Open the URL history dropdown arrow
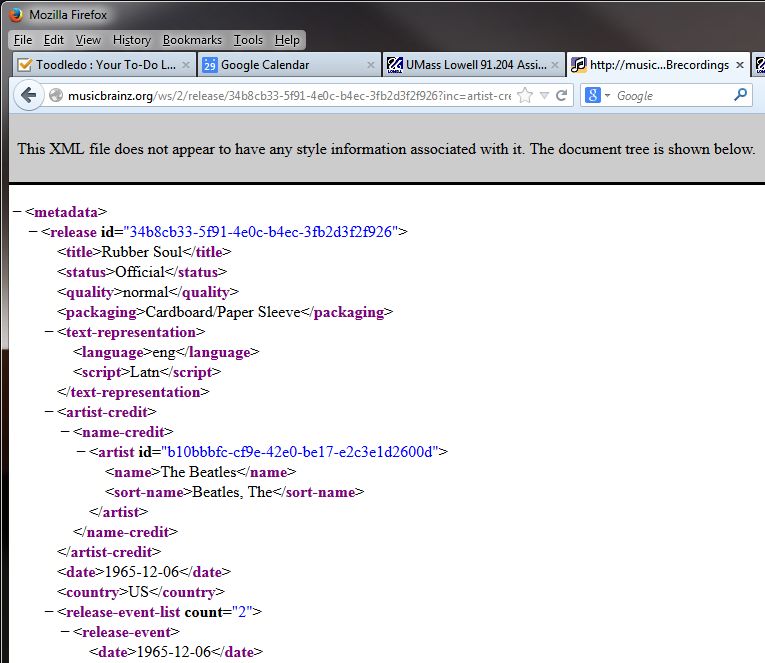 (x=544, y=96)
